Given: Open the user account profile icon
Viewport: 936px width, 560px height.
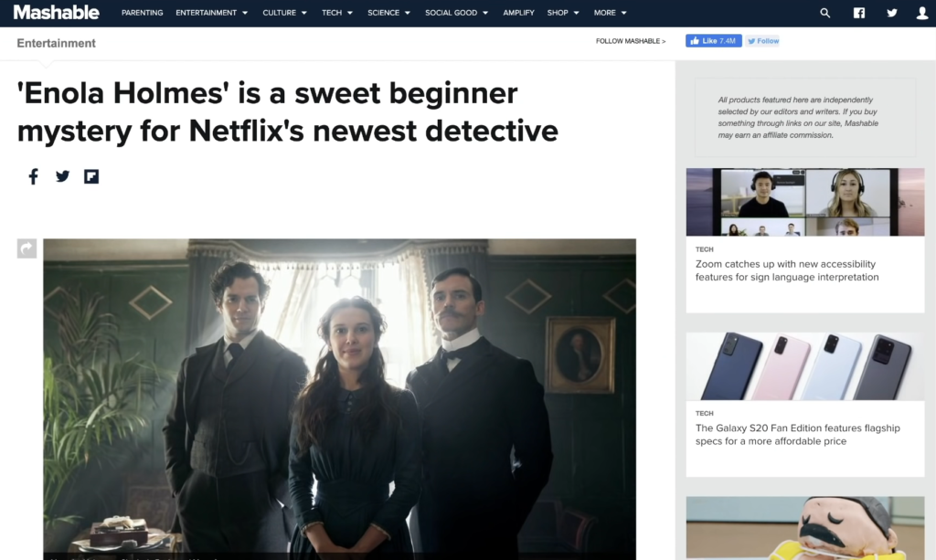Looking at the screenshot, I should pos(922,13).
